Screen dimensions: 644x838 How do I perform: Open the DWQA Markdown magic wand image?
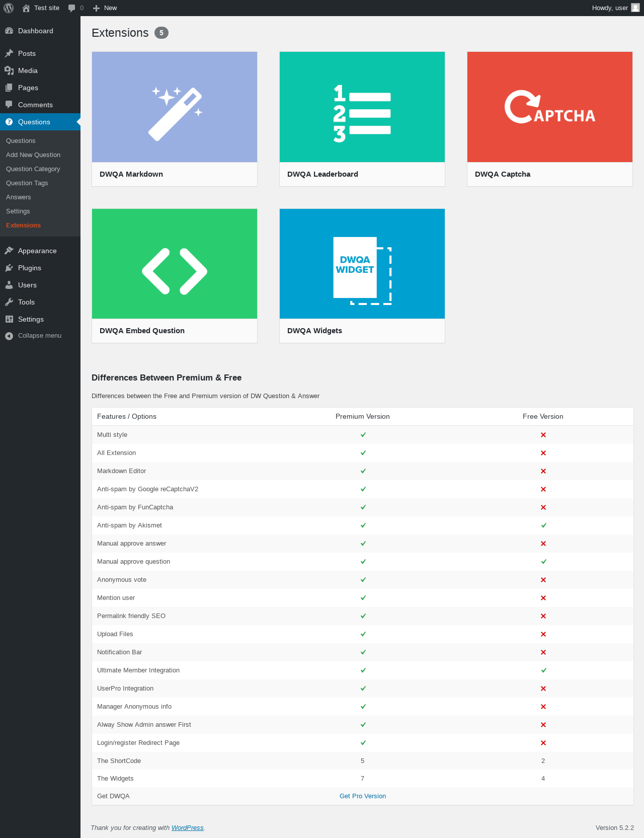pos(175,107)
